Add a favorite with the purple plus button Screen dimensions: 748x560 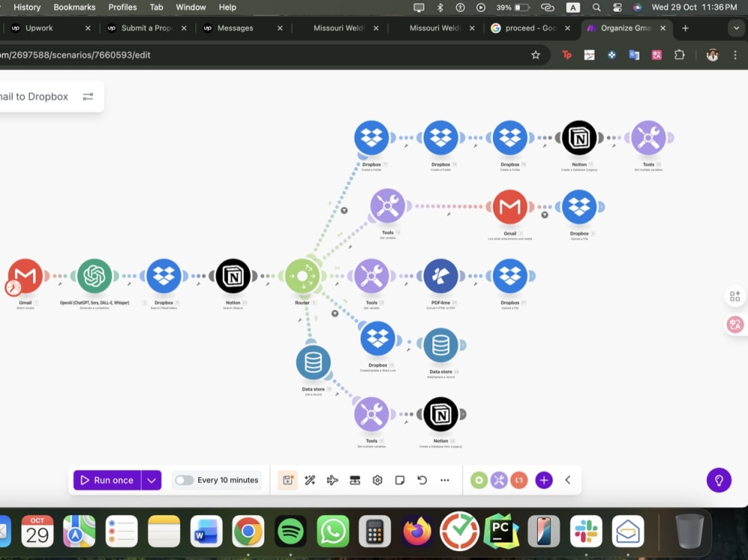[544, 480]
